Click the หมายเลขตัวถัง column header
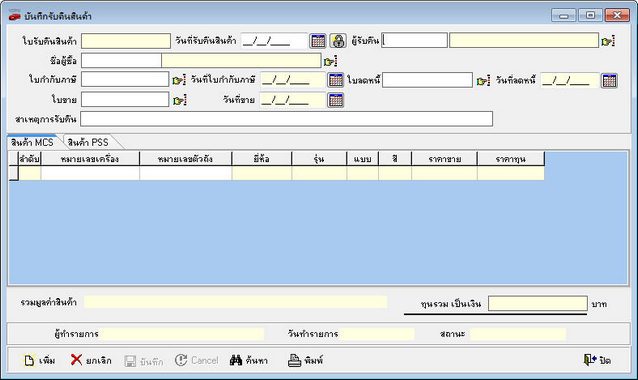 (x=186, y=159)
